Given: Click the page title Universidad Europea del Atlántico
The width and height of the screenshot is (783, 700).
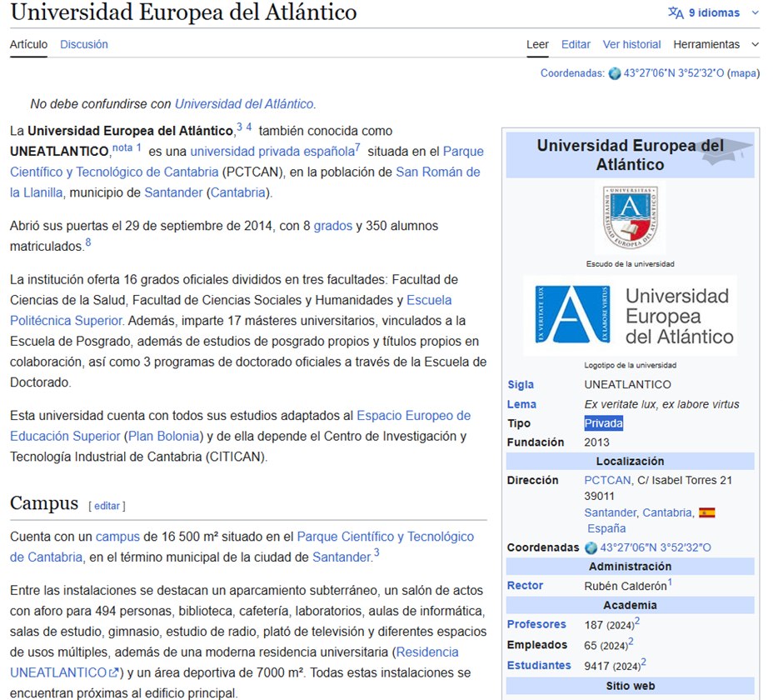Looking at the screenshot, I should (183, 12).
